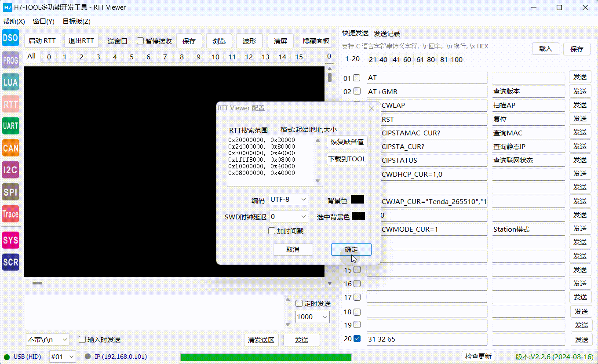Screen dimensions: 598x364
Task: Open the SWD时钟延迟 dropdown
Action: point(288,217)
